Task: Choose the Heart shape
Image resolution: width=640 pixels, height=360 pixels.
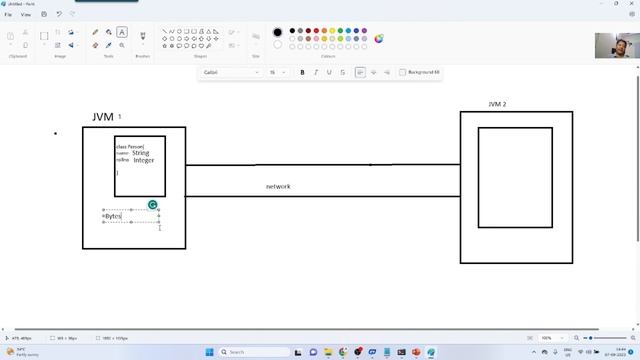Action: tap(201, 46)
